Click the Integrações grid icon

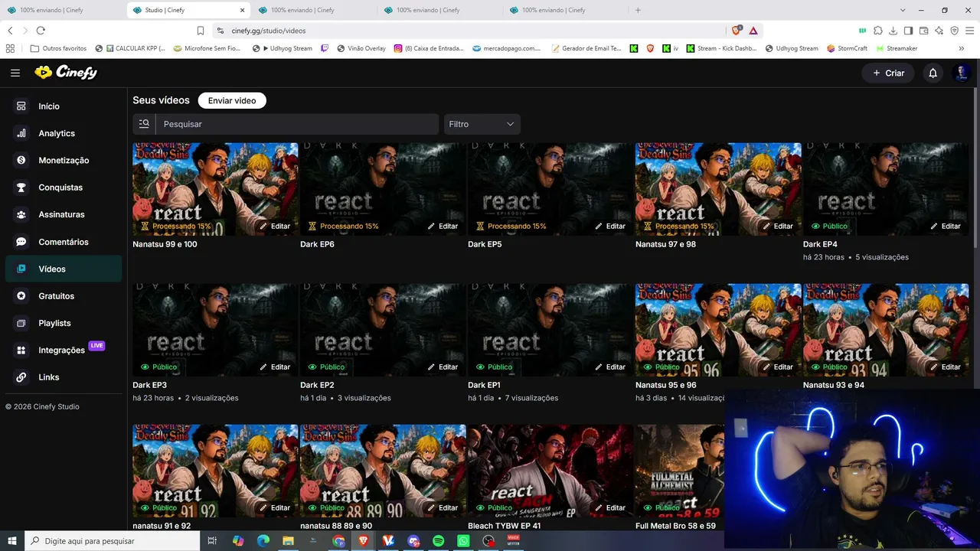click(21, 350)
